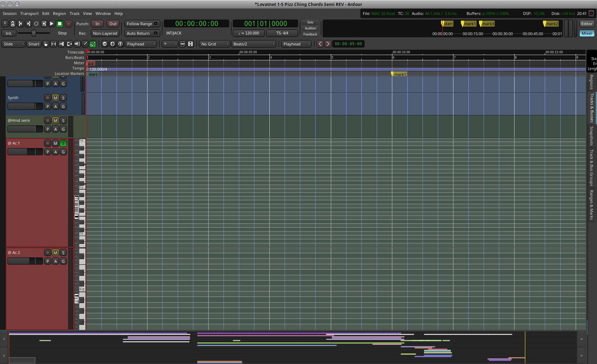
Task: Select the Cut (scissors) tool
Action: (x=61, y=44)
